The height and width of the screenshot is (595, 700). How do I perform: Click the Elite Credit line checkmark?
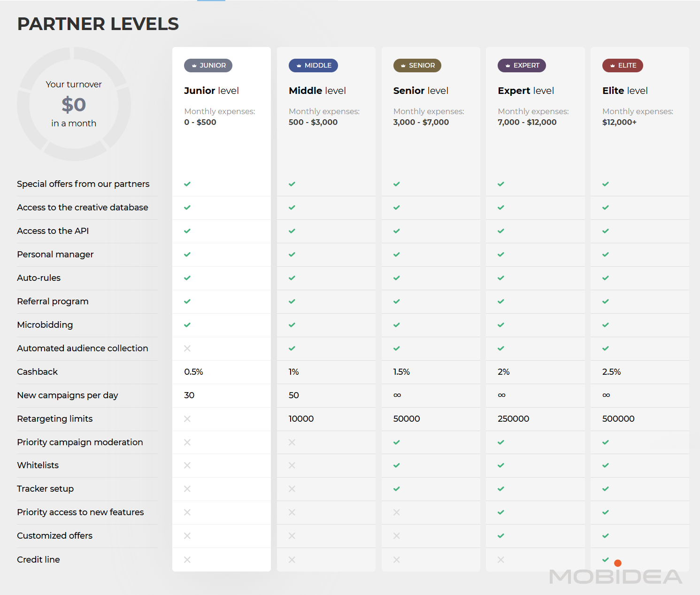[x=606, y=559]
